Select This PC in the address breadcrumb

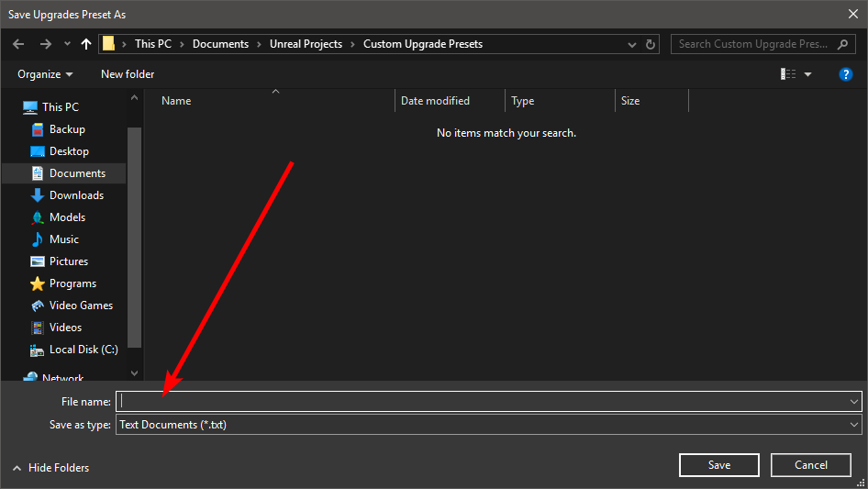click(153, 44)
